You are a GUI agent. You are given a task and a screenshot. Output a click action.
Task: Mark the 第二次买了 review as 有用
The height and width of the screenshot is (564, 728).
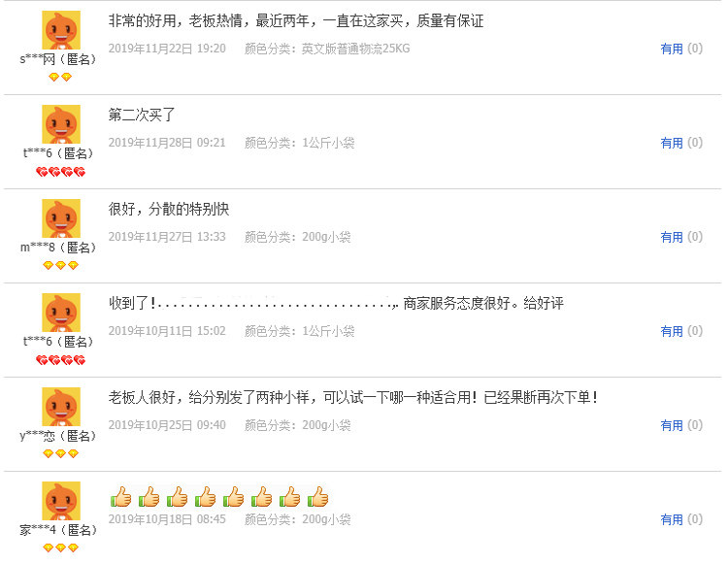(x=672, y=143)
